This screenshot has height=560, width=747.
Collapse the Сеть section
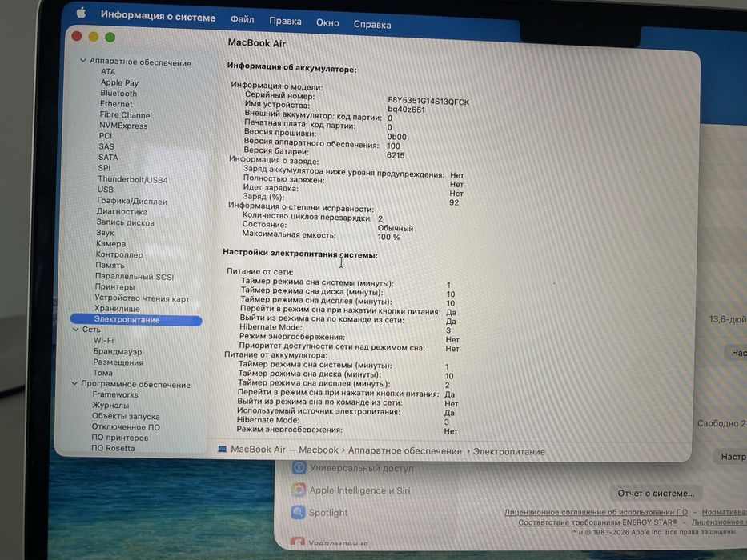(76, 329)
